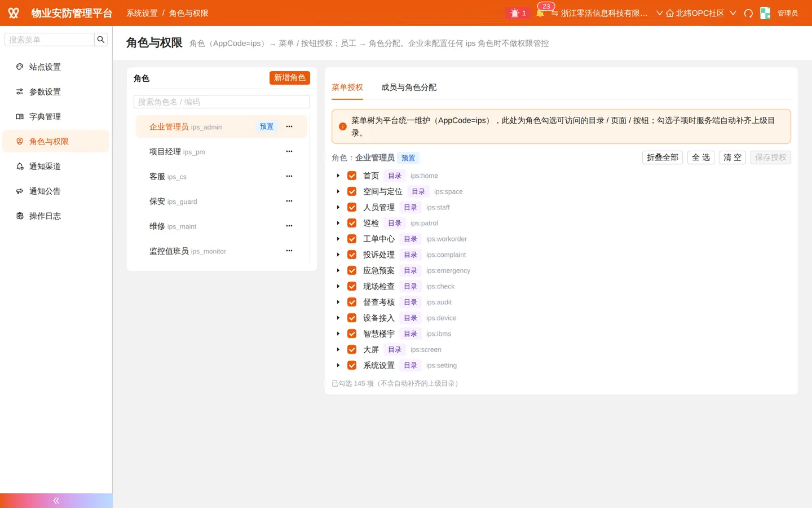Uncheck the 首页 menu checkbox
Viewport: 812px width, 508px height.
point(352,176)
